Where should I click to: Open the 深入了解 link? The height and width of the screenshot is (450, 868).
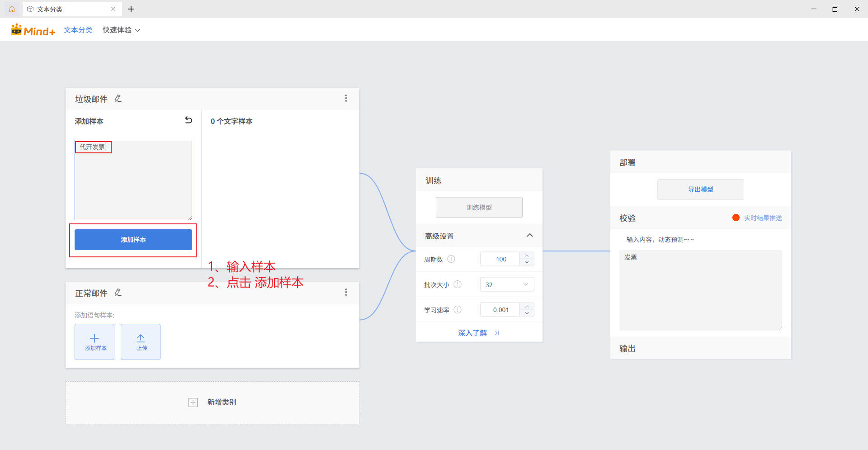click(472, 333)
